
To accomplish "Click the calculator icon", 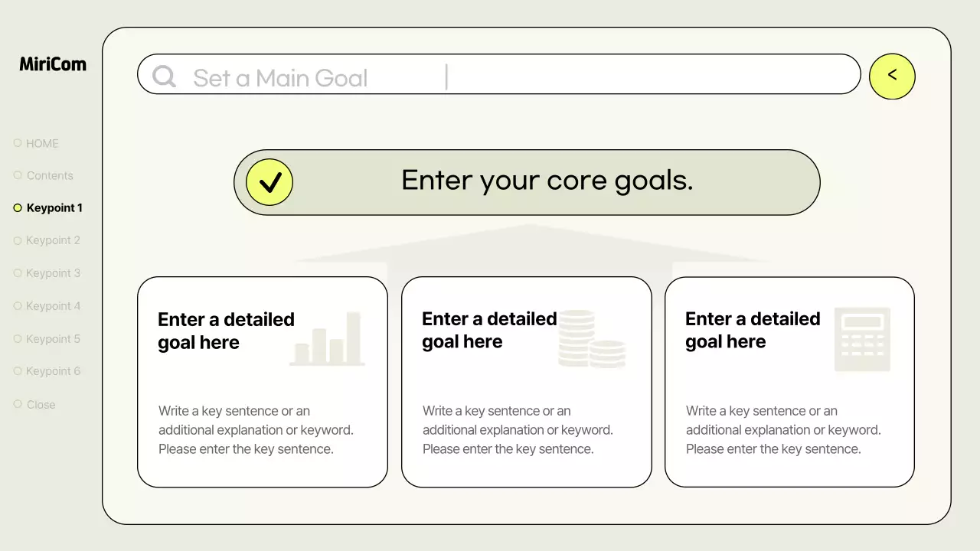I will (x=862, y=339).
